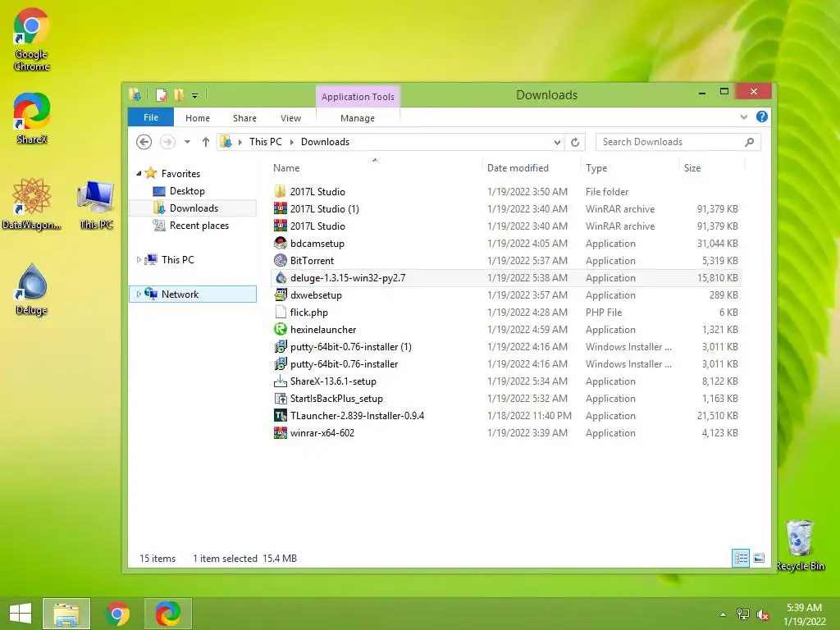Open the Manage ribbon tab

(358, 118)
